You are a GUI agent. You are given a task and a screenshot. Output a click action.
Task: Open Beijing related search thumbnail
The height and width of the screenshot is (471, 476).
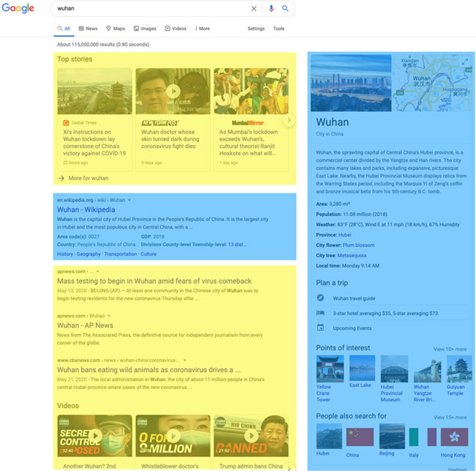[x=392, y=436]
